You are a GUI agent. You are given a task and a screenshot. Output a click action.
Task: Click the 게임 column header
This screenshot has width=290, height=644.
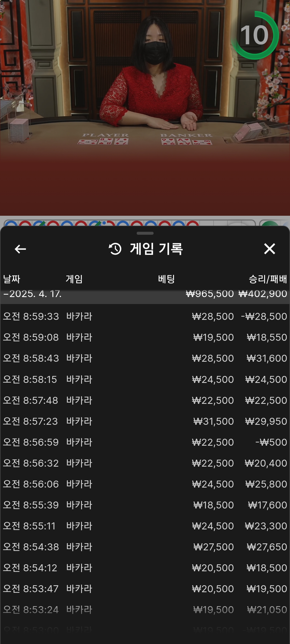tap(74, 279)
